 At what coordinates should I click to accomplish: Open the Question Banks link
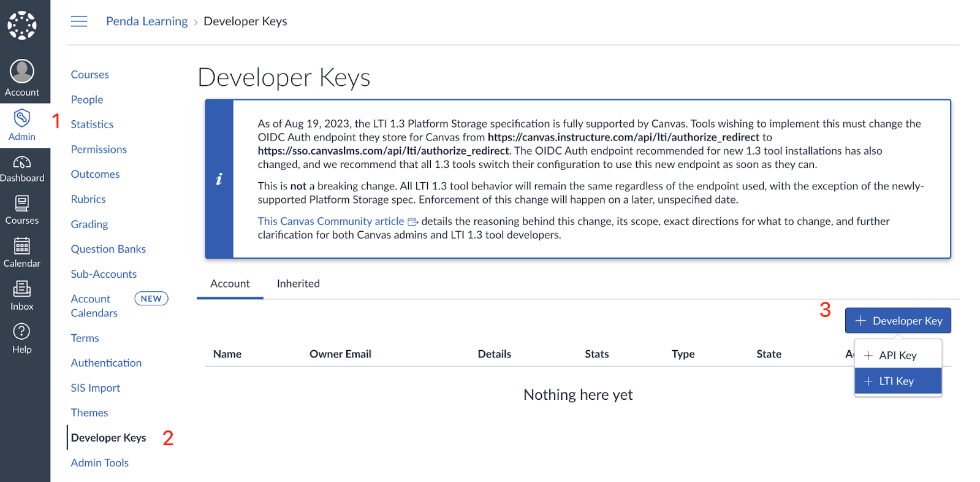pos(108,249)
